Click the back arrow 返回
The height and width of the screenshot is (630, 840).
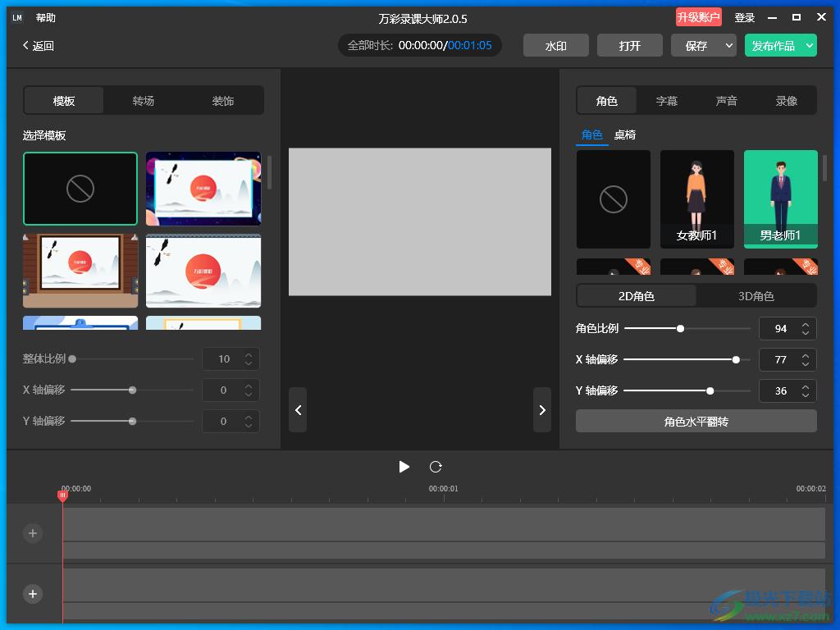pos(38,46)
